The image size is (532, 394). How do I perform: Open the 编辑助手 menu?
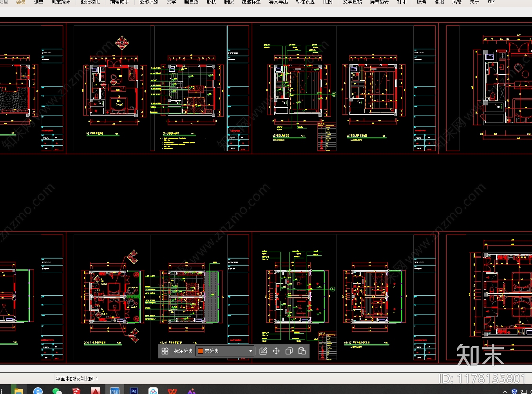[x=119, y=2]
